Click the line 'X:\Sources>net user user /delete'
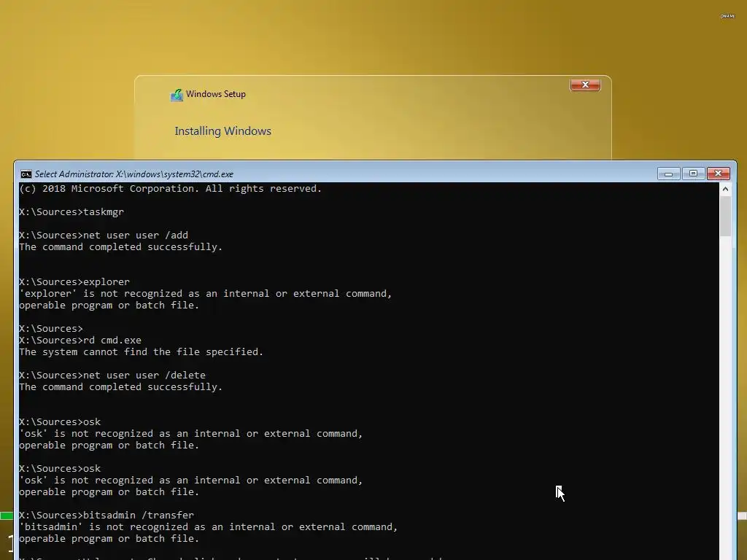 pyautogui.click(x=112, y=376)
